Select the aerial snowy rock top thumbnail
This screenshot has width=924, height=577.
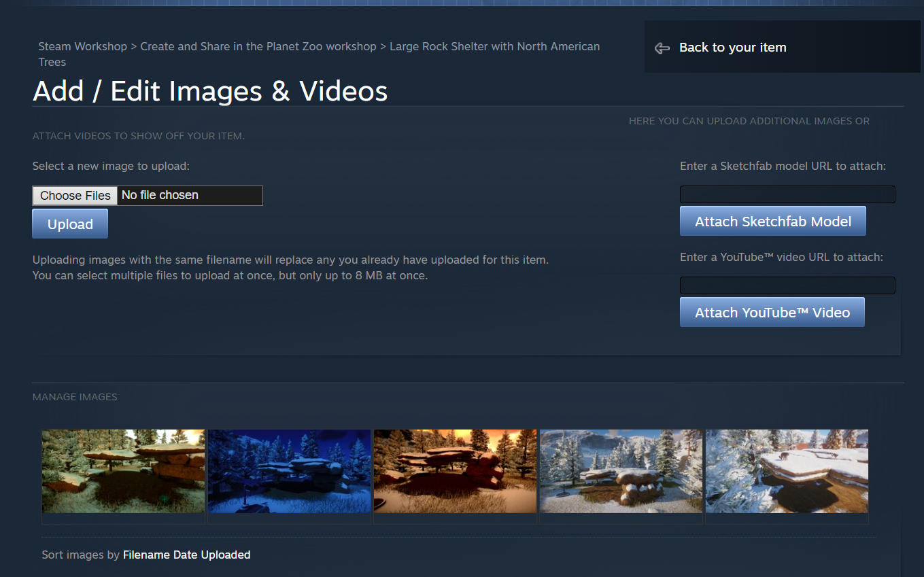coord(787,471)
